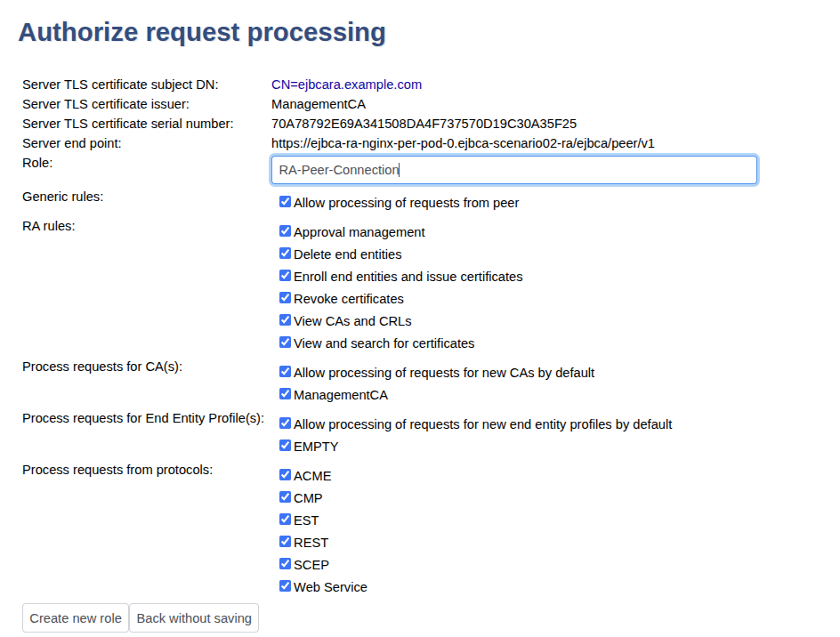
Task: Uncheck the CMP protocol
Action: [285, 497]
